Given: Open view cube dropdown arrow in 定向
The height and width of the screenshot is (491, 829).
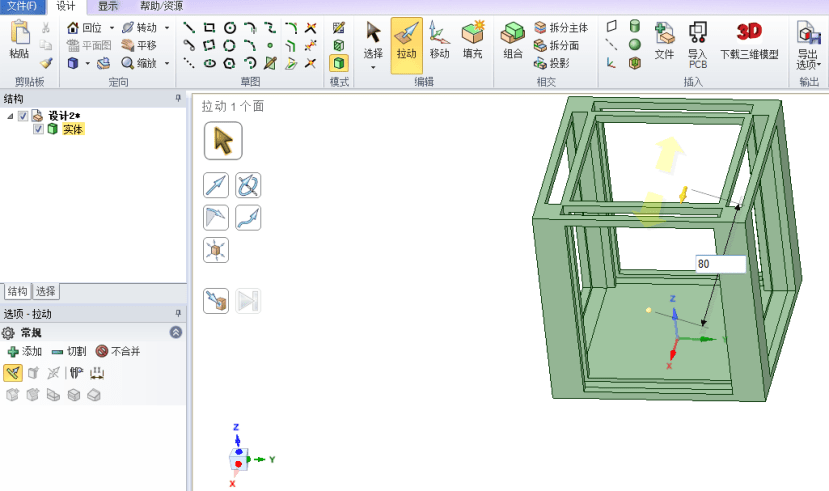Looking at the screenshot, I should tap(87, 63).
